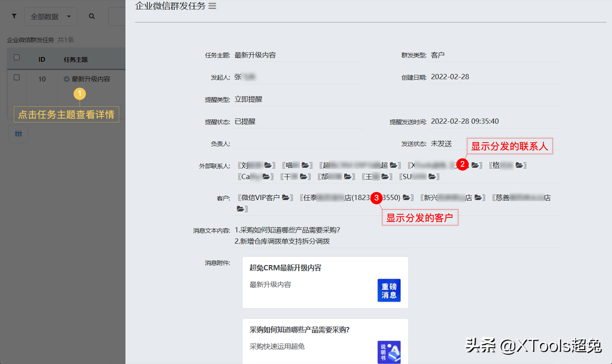Click the filter funnel icon

coord(14,16)
